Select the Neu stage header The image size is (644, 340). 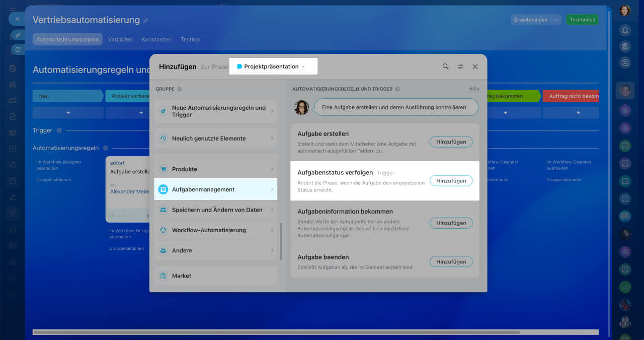pos(68,96)
